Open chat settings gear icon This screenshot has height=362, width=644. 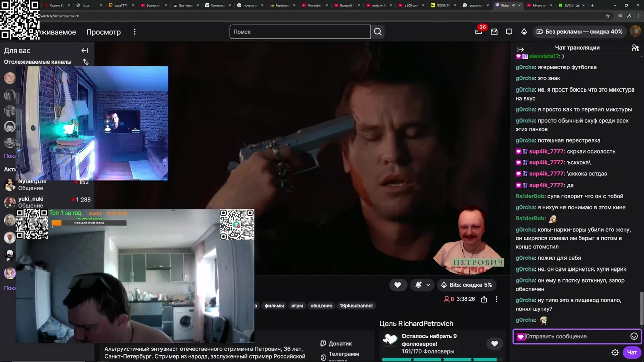point(615,352)
